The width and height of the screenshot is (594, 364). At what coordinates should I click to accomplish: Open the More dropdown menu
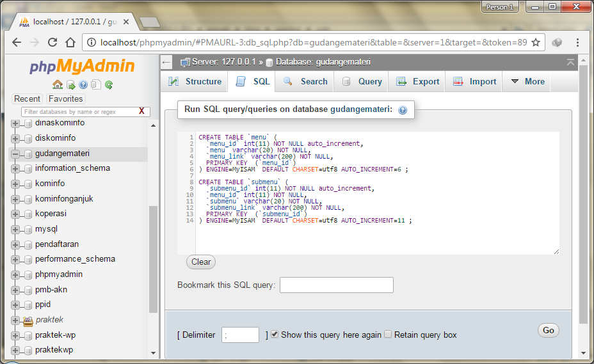coord(528,81)
